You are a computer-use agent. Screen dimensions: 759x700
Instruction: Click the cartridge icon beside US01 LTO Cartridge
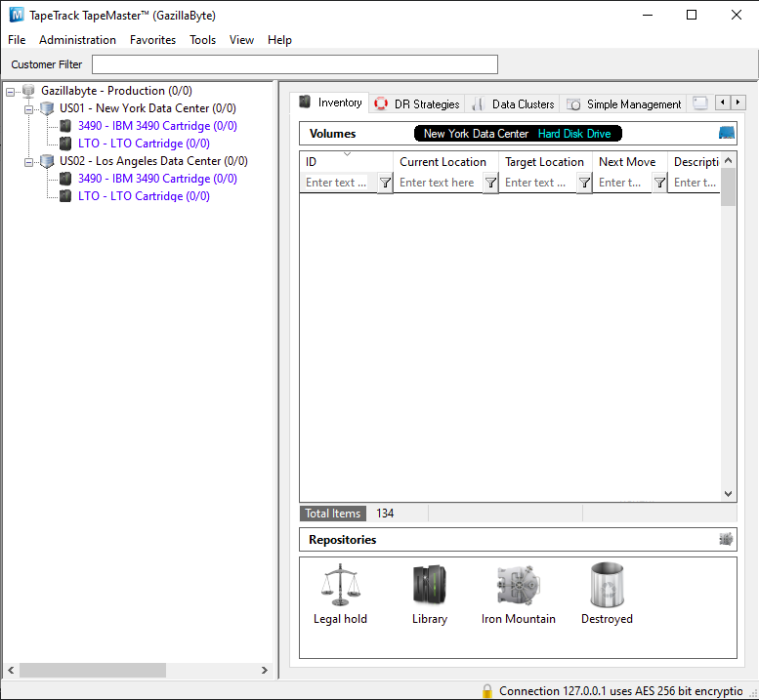click(x=65, y=143)
